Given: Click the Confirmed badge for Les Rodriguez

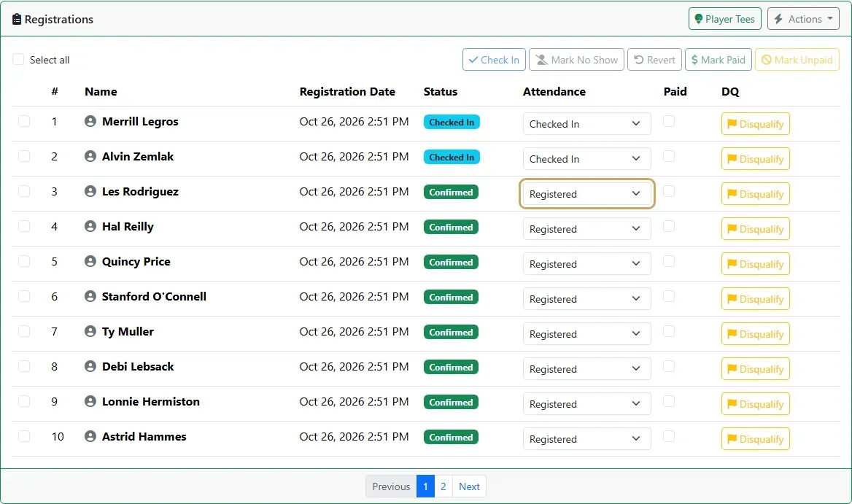Looking at the screenshot, I should coord(451,193).
